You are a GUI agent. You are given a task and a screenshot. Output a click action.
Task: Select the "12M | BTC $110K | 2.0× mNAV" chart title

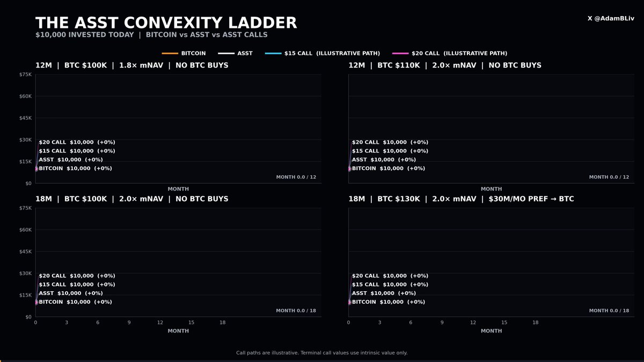(445, 65)
